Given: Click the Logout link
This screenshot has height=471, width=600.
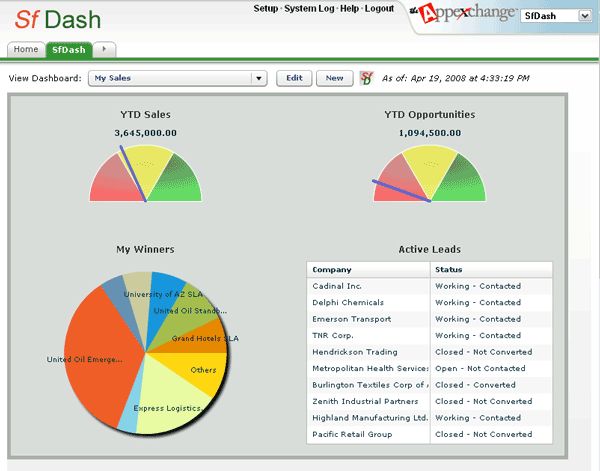Looking at the screenshot, I should tap(379, 8).
